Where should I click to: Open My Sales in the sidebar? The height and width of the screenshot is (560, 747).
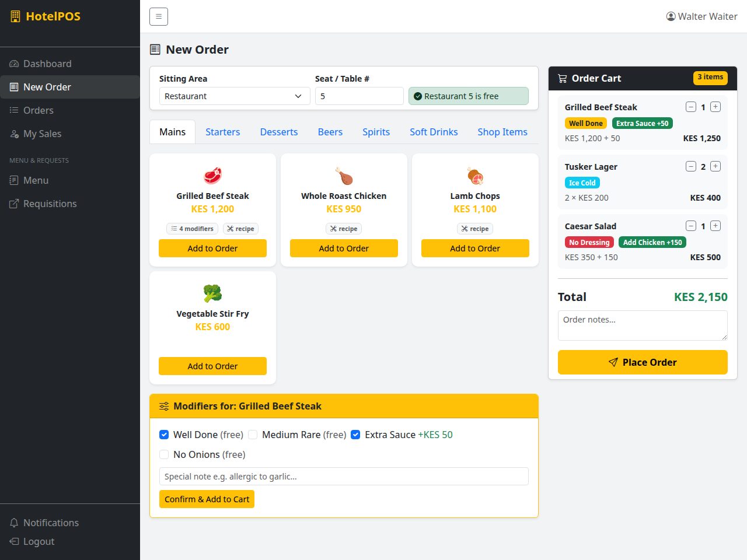[x=70, y=134]
